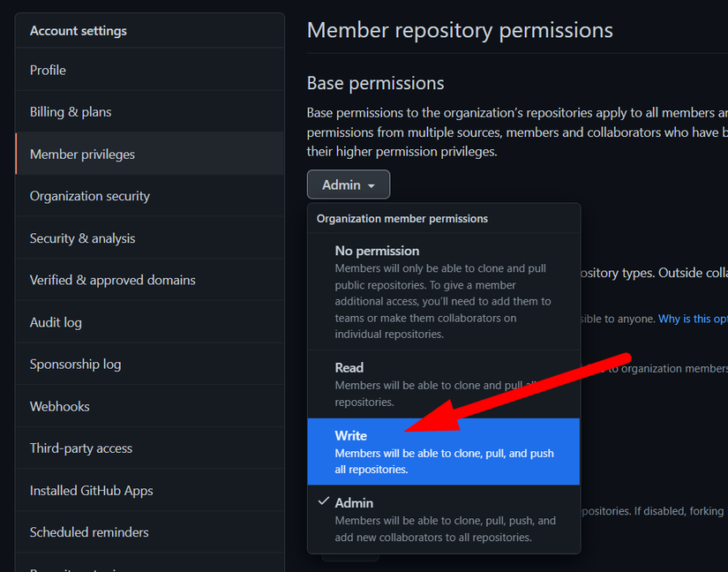View Installed GitHub Apps

(x=91, y=490)
